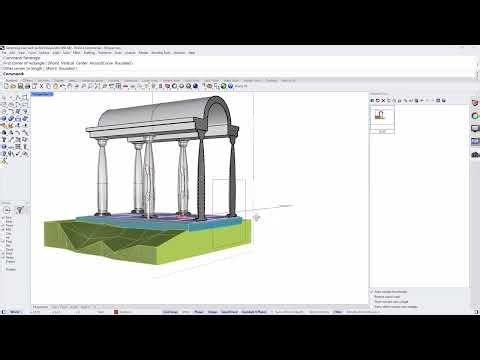Click the Zoom Extents icon
The image size is (480, 360).
pyautogui.click(x=97, y=86)
